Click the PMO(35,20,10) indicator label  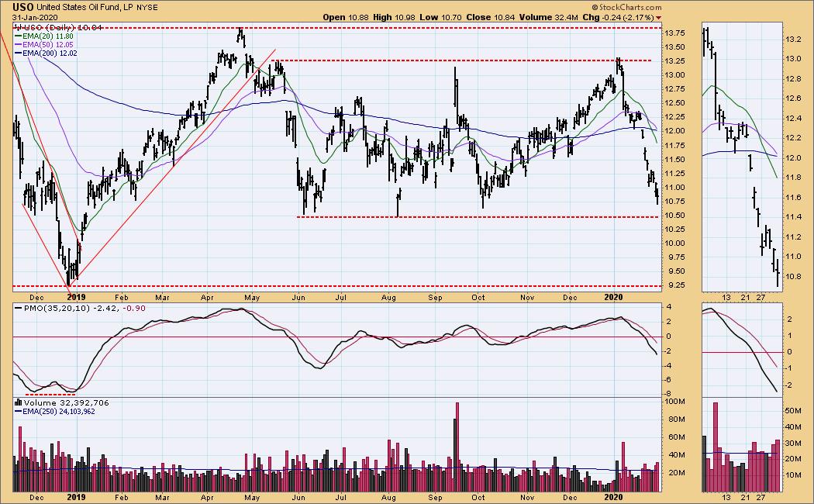57,309
